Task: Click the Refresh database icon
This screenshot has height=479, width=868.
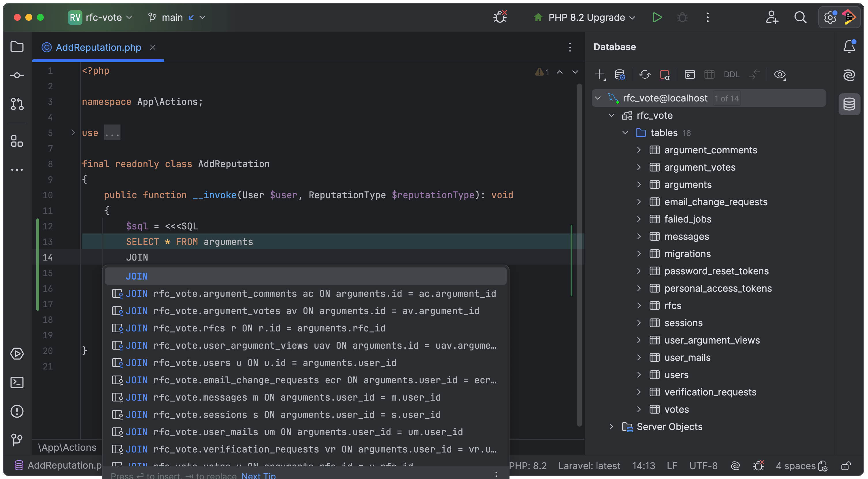Action: tap(645, 74)
